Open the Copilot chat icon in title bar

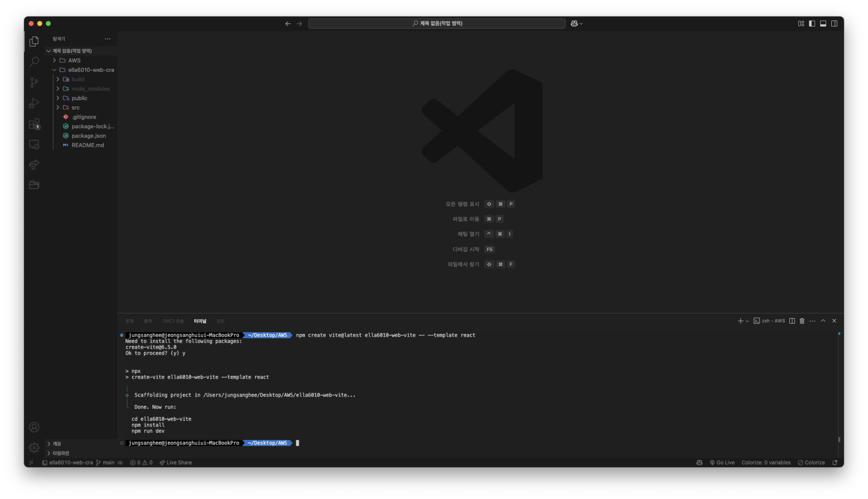[x=574, y=23]
